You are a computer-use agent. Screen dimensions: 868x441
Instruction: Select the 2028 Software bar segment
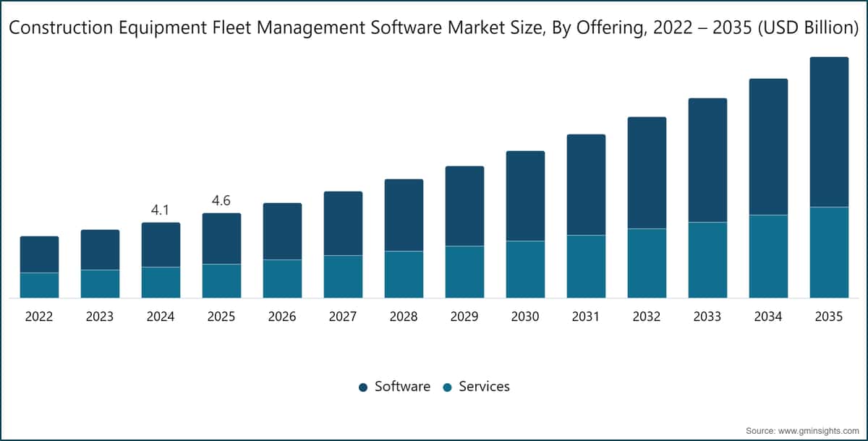pos(404,215)
